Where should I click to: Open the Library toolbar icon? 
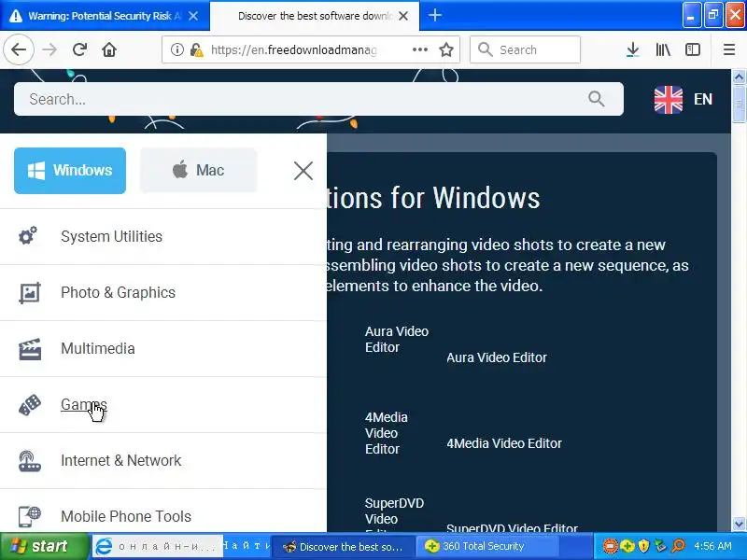tap(663, 49)
